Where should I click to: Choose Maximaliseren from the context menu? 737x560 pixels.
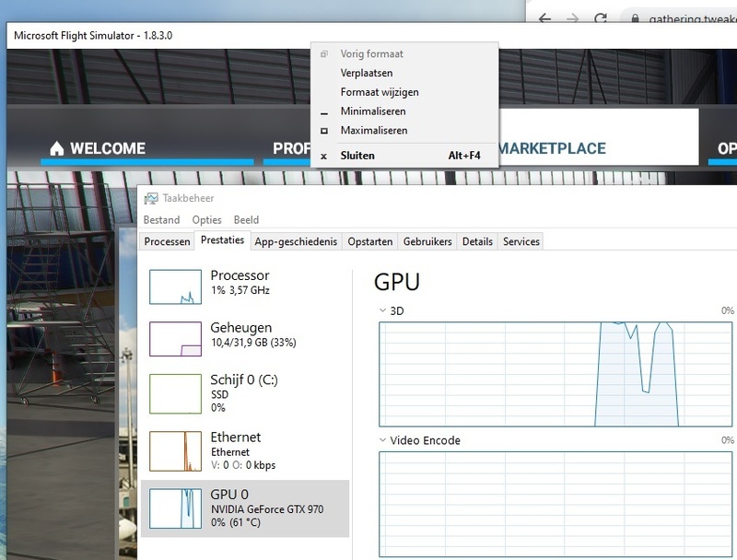[404, 131]
